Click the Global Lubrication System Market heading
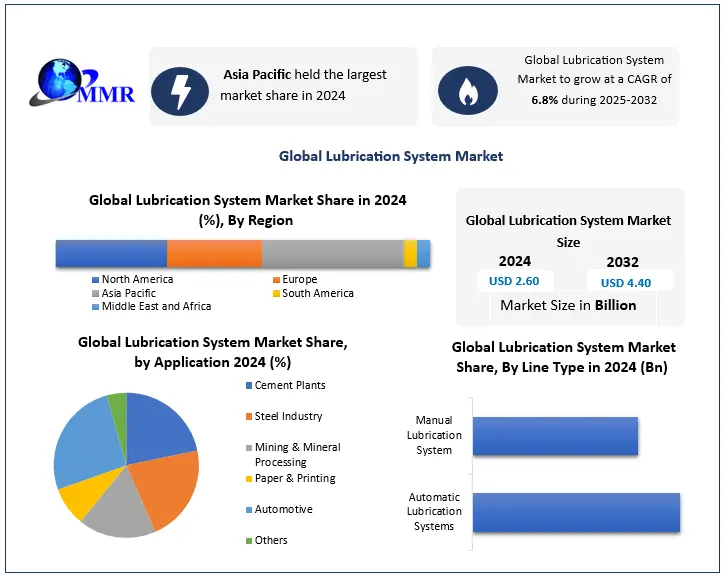The width and height of the screenshot is (723, 576). click(391, 156)
